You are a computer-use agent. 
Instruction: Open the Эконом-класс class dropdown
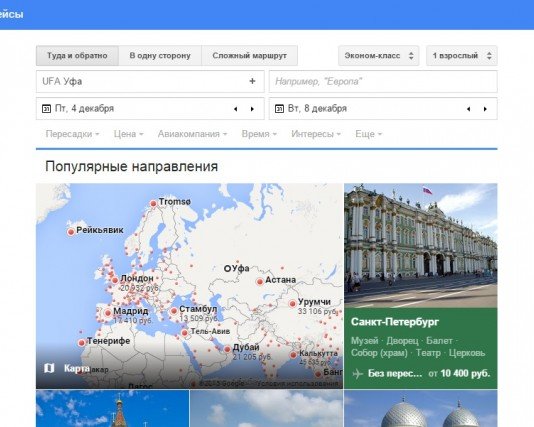tap(379, 56)
